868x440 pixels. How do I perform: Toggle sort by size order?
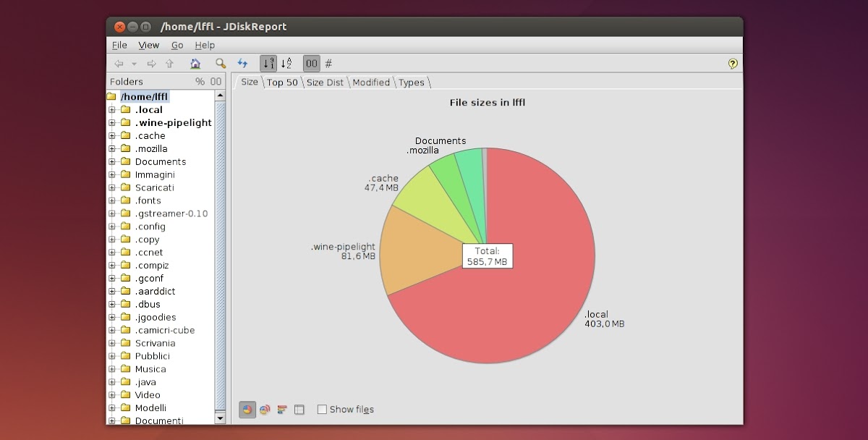[268, 64]
